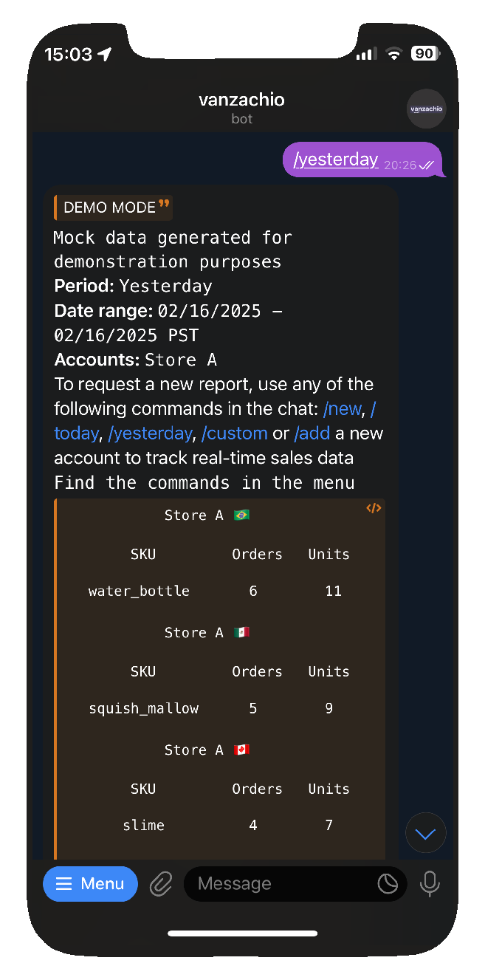Open the sticker panel icon in message field
The image size is (485, 980).
tap(388, 883)
